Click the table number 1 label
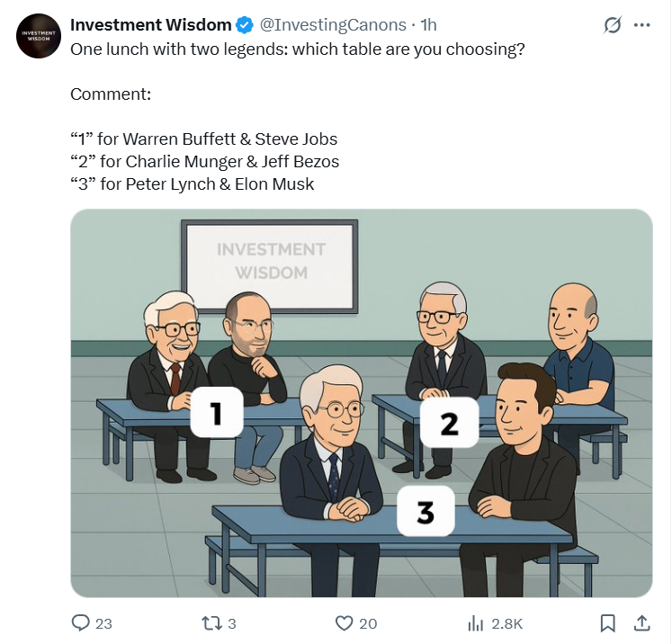Image resolution: width=672 pixels, height=644 pixels. (217, 413)
